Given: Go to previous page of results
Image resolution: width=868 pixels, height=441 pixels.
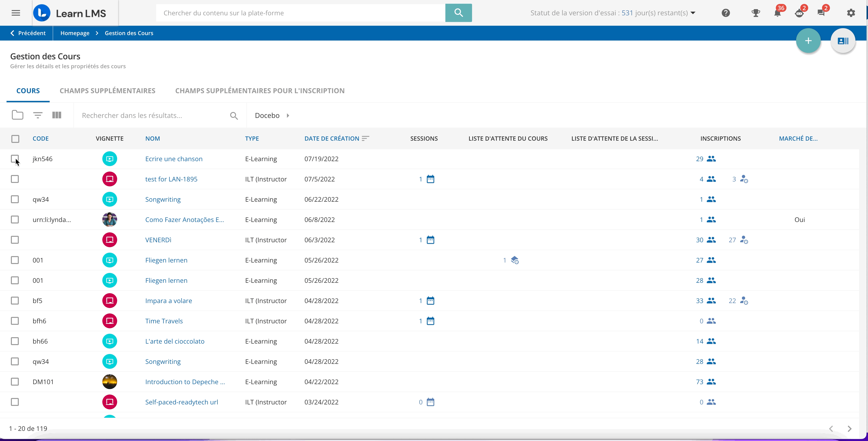Looking at the screenshot, I should [831, 429].
